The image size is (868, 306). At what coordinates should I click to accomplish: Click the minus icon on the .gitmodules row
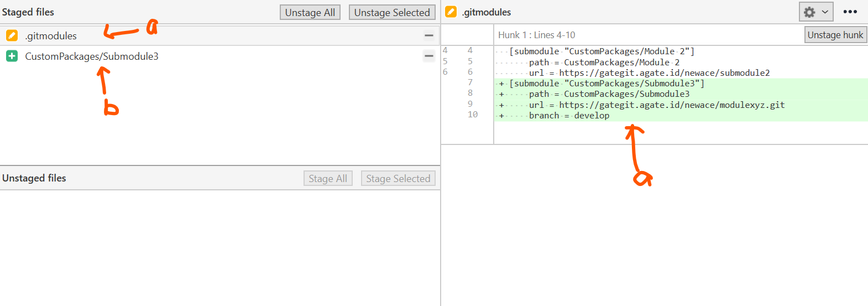pos(428,35)
